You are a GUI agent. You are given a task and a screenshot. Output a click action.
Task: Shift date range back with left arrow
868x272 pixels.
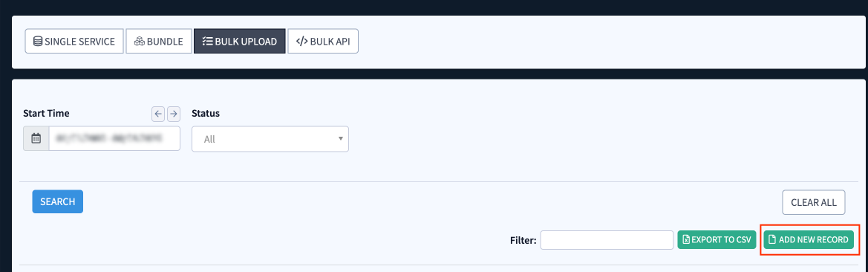point(158,114)
